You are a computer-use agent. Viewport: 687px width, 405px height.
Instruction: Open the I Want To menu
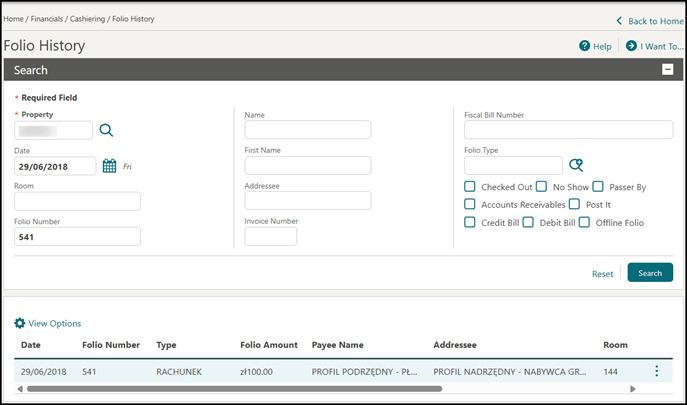(662, 46)
